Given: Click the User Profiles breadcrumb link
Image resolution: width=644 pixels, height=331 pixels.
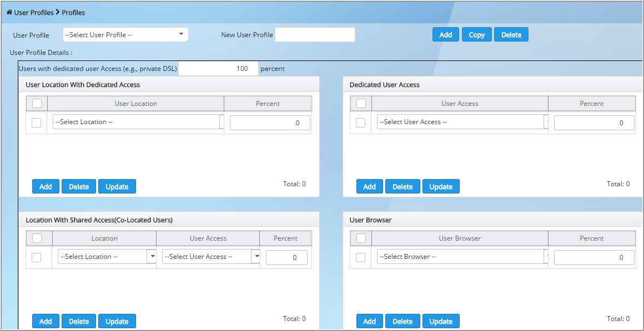Looking at the screenshot, I should click(34, 12).
